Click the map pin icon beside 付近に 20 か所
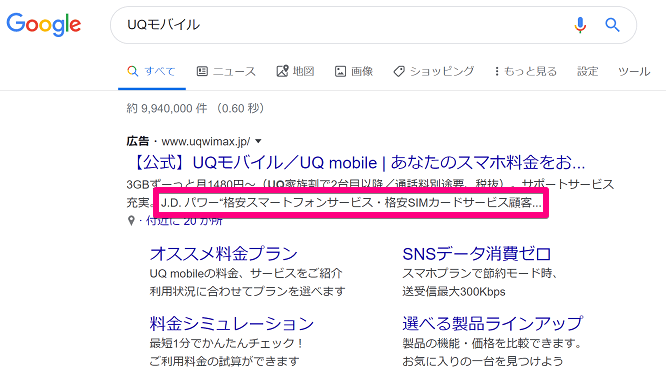666x385 pixels. 131,221
